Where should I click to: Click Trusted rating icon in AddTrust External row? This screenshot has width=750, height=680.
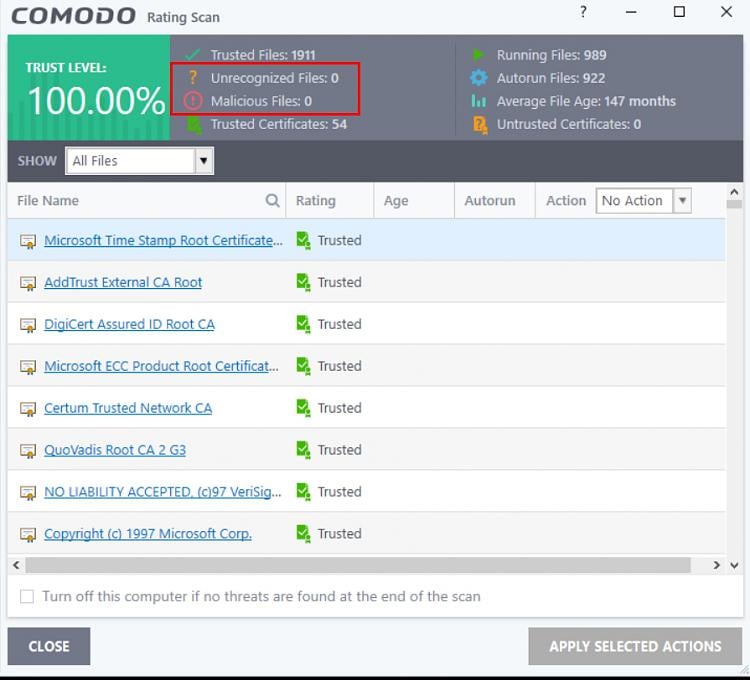coord(303,282)
